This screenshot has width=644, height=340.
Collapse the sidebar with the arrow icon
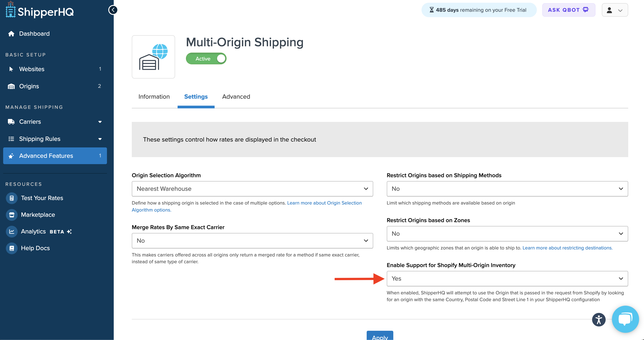click(113, 10)
